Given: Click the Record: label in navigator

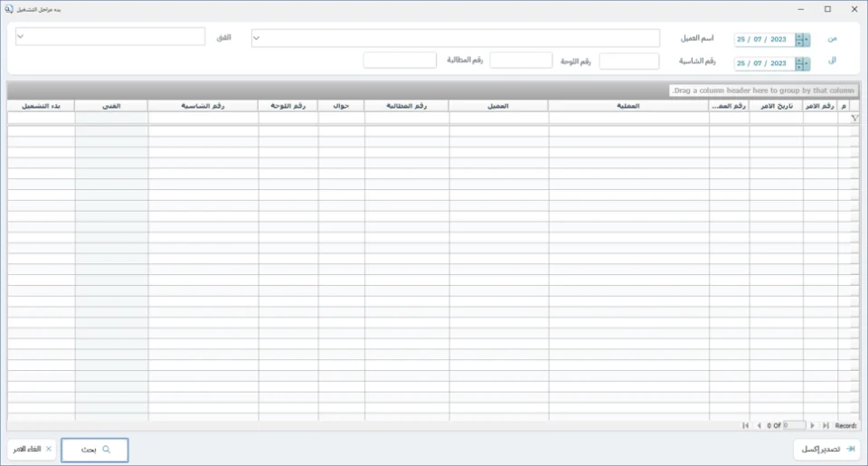Looking at the screenshot, I should (x=846, y=425).
